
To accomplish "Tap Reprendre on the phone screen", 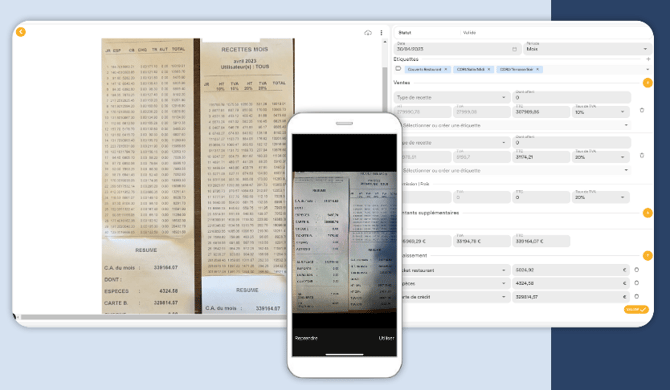I will click(306, 338).
